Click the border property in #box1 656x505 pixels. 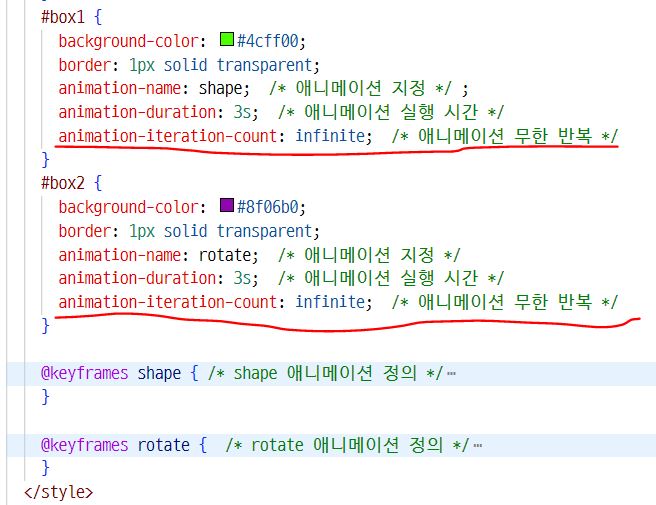pos(85,65)
